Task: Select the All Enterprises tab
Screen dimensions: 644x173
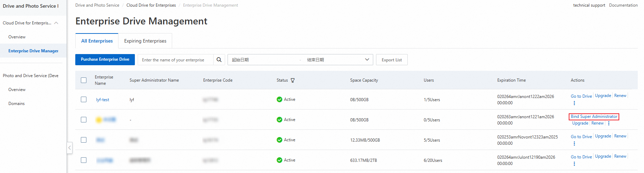Action: pyautogui.click(x=97, y=41)
